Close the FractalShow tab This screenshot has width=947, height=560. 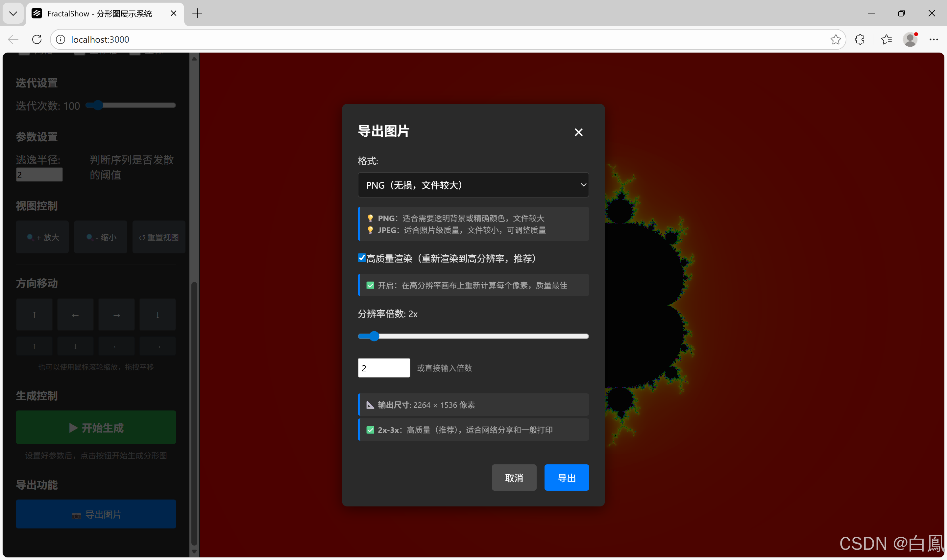click(174, 13)
